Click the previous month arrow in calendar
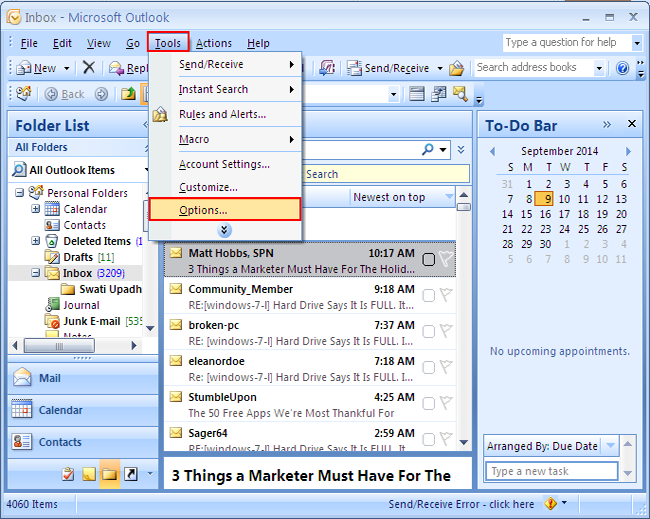Viewport: 650px width, 519px height. (492, 151)
